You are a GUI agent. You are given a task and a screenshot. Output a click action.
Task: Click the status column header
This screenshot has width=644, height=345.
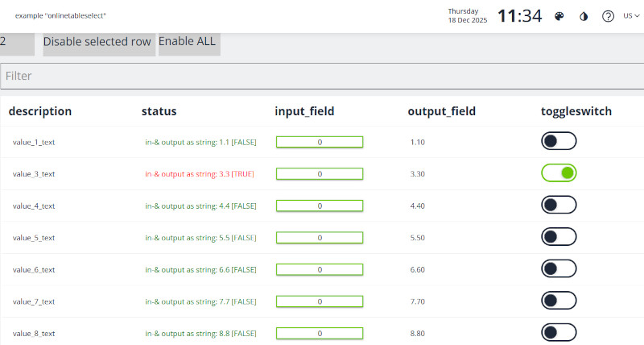click(x=159, y=111)
